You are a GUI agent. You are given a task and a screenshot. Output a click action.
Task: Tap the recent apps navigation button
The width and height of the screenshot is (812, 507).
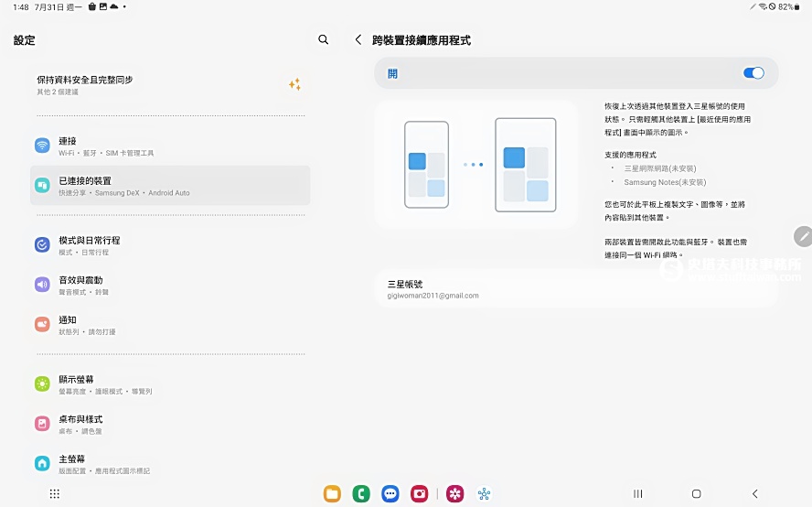(638, 493)
